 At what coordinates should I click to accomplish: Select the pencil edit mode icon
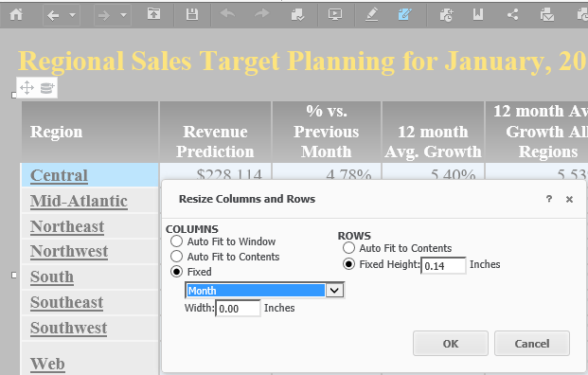[371, 14]
